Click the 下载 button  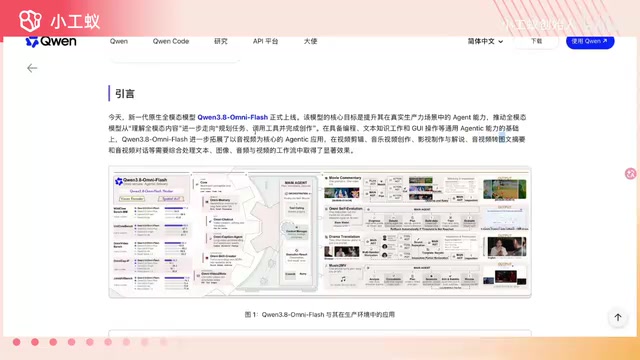[536, 41]
